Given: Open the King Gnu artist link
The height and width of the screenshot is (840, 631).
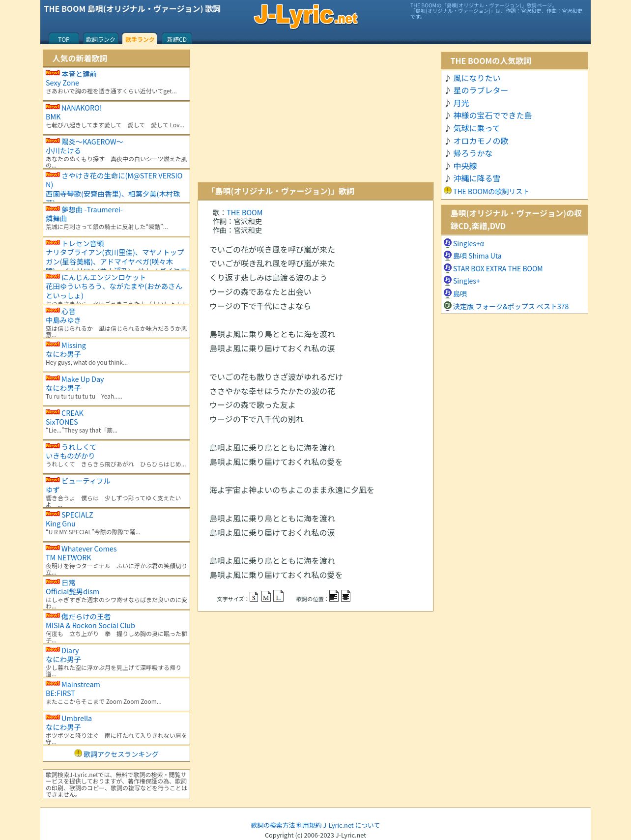Looking at the screenshot, I should [x=60, y=524].
